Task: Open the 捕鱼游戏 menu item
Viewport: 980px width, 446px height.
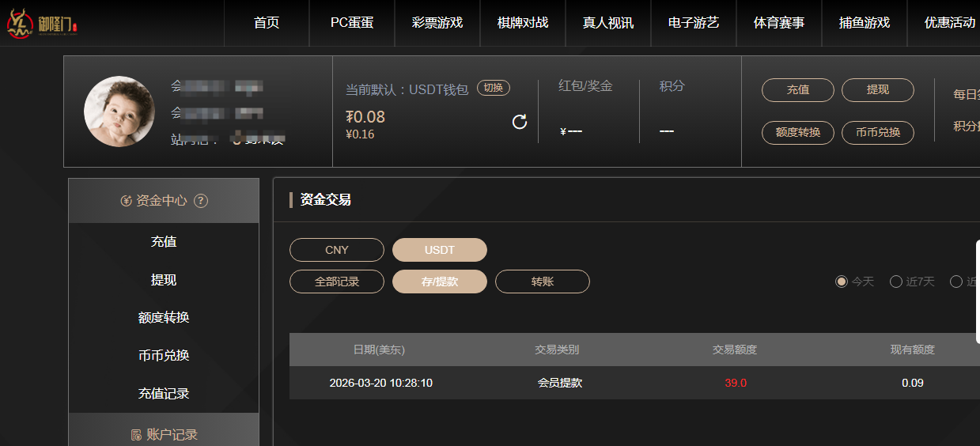Action: [x=865, y=23]
